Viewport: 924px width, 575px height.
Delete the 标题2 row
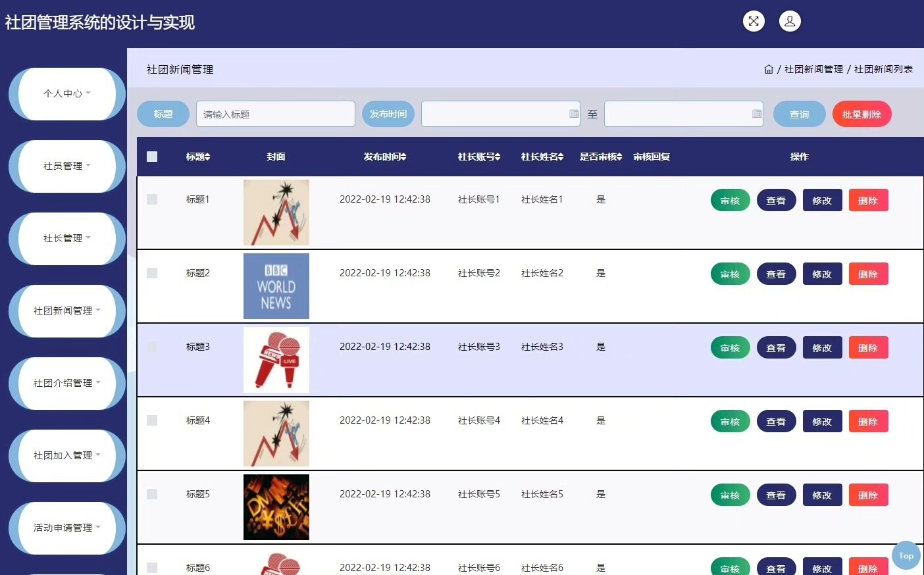pos(869,274)
